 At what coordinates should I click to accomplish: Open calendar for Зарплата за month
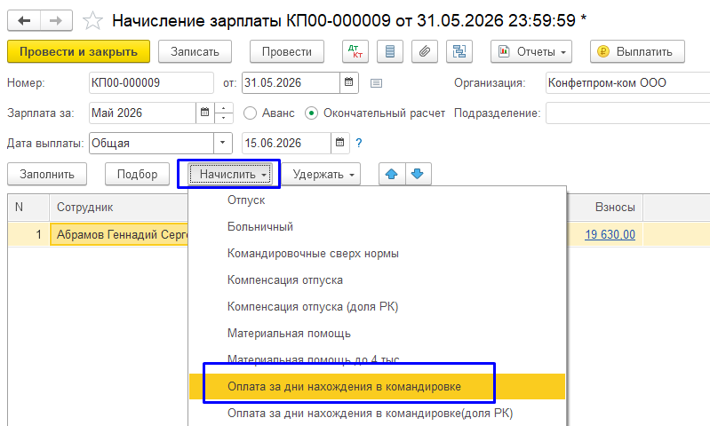[x=205, y=113]
